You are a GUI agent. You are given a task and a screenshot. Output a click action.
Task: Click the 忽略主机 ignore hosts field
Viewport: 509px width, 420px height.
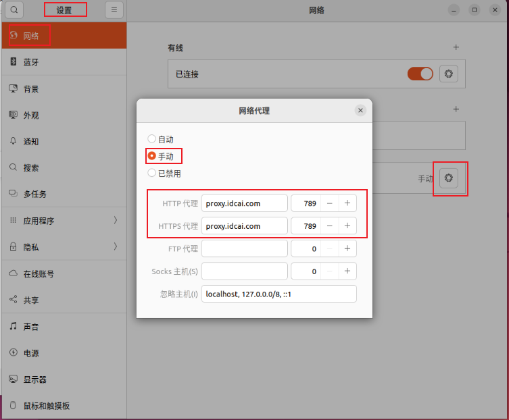click(x=278, y=294)
